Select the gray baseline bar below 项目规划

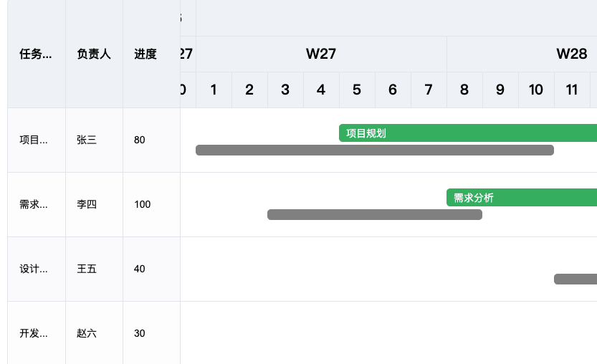click(x=374, y=150)
